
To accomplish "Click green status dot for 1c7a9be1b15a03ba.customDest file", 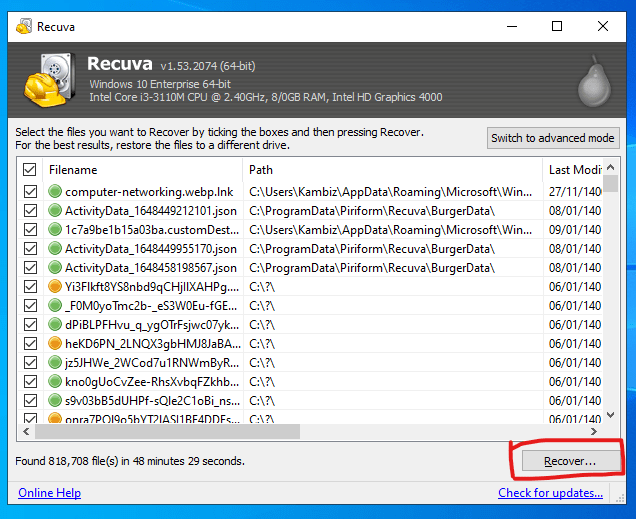I will pos(55,229).
